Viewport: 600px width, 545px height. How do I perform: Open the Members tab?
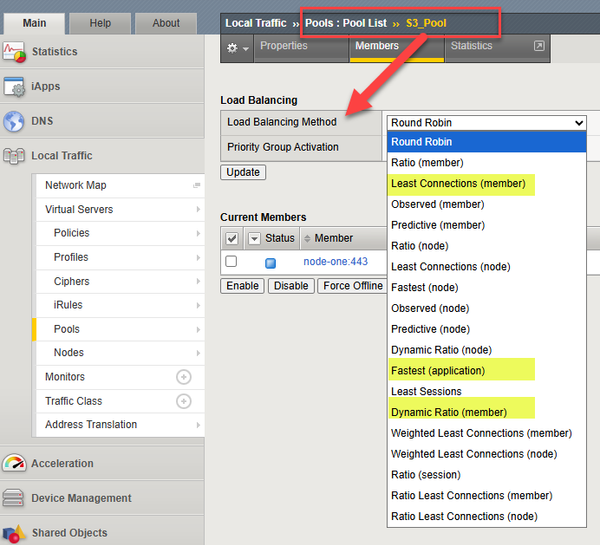(397, 48)
